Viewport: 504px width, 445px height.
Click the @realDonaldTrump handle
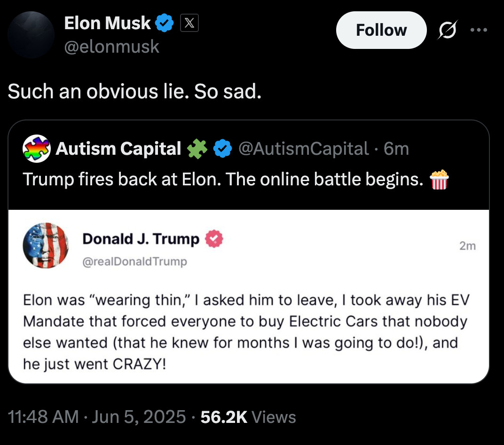(134, 261)
